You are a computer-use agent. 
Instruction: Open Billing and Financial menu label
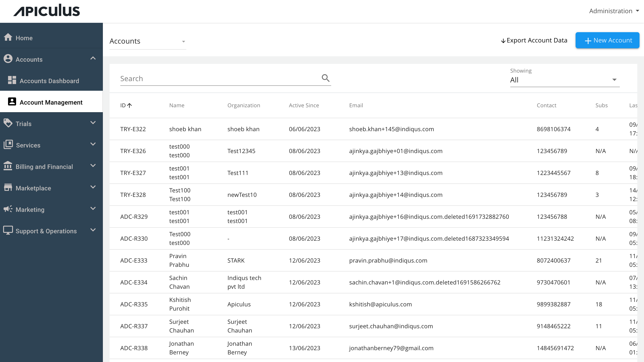coord(44,167)
